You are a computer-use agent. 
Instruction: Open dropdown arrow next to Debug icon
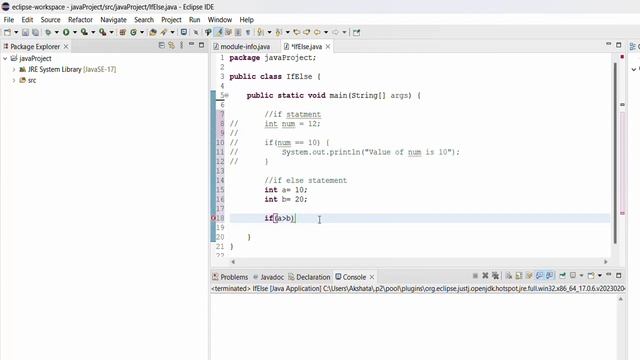pyautogui.click(x=57, y=32)
